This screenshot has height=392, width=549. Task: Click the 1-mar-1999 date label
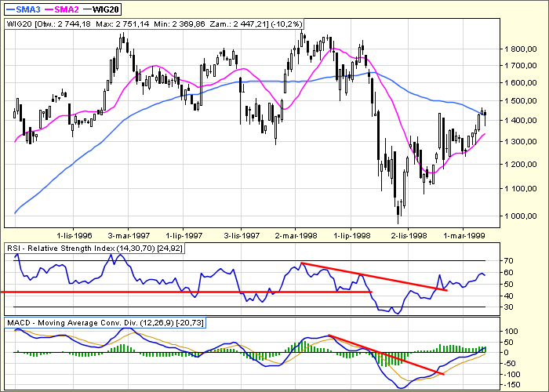[x=464, y=235]
